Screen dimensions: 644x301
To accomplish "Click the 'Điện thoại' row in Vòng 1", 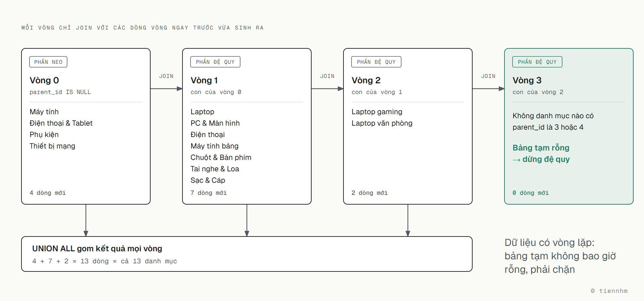I will (208, 135).
